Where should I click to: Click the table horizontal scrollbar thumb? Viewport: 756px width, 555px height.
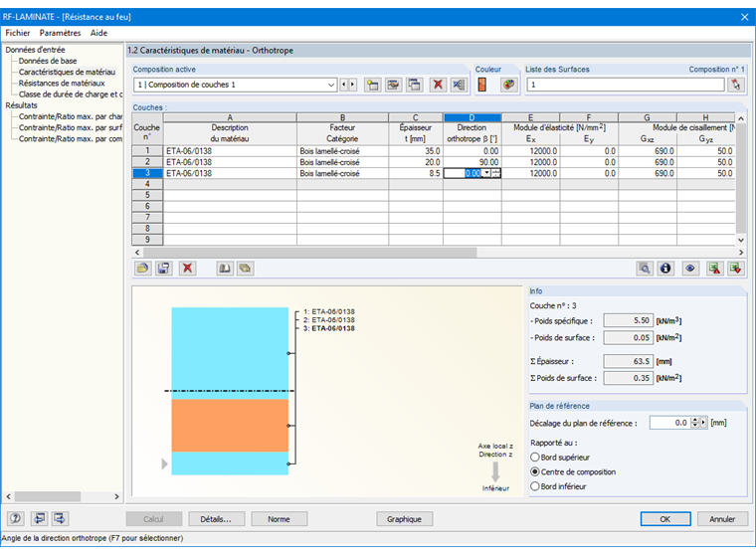[x=309, y=253]
